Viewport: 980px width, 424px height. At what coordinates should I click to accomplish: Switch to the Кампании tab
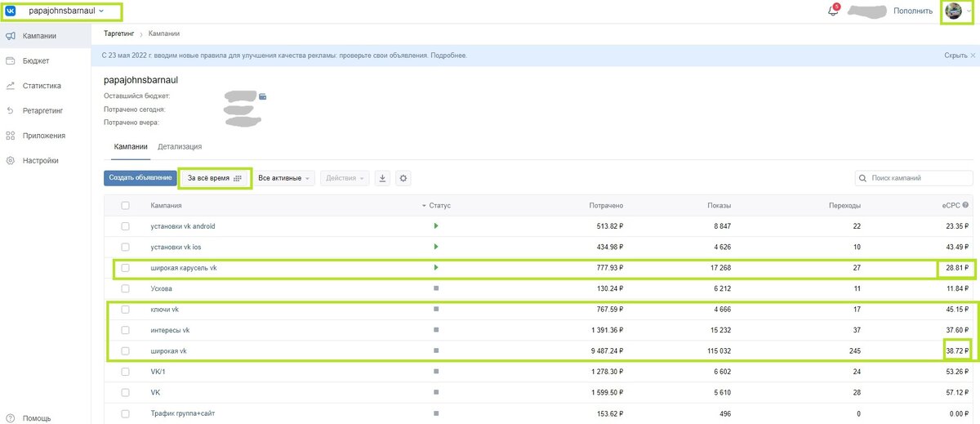click(x=131, y=146)
